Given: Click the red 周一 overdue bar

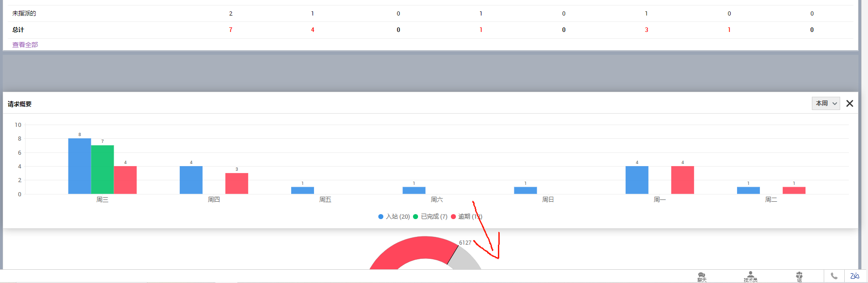Looking at the screenshot, I should click(682, 180).
